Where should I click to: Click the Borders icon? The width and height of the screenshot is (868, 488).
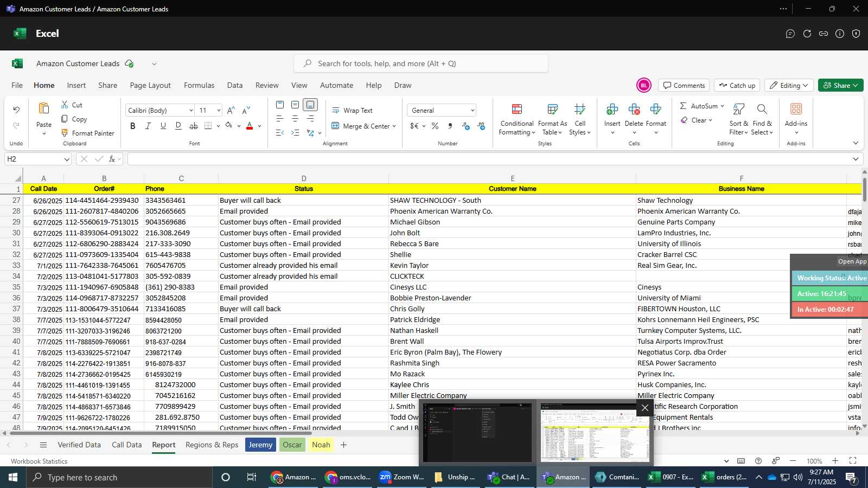click(x=208, y=126)
